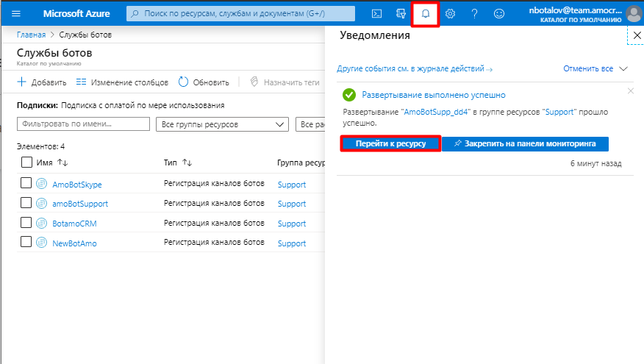Check the amoBotSupport row checkbox
The width and height of the screenshot is (644, 364).
pos(26,202)
